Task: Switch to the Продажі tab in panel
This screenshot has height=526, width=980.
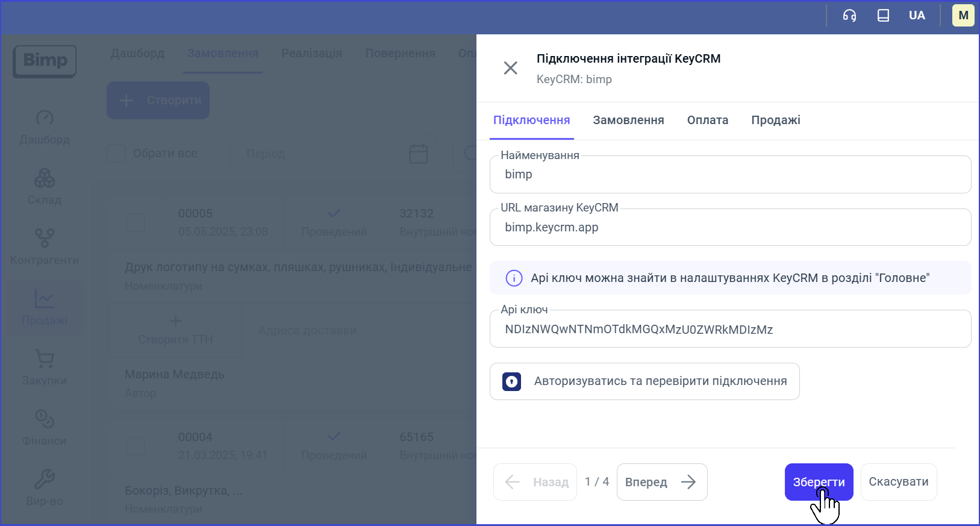Action: (x=776, y=120)
